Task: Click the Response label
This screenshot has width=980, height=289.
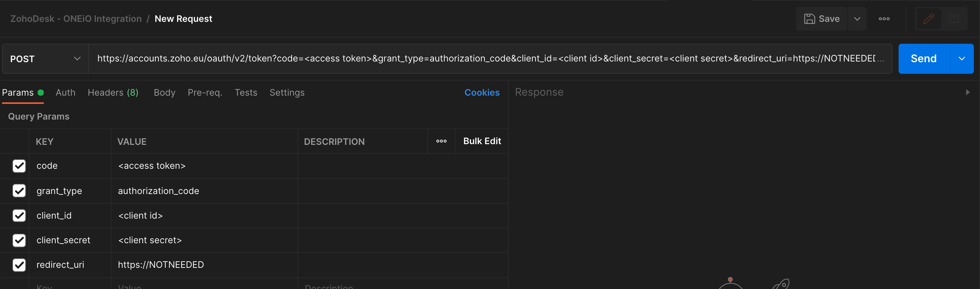Action: (539, 92)
